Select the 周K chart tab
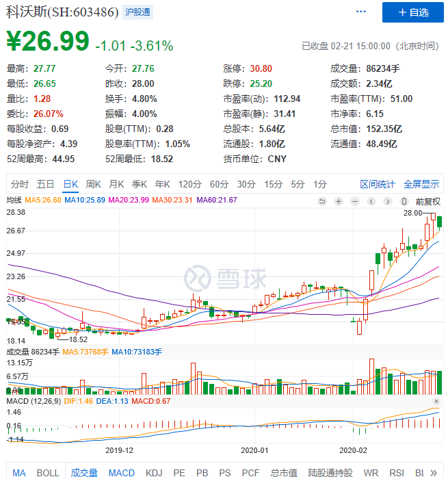 (x=93, y=184)
